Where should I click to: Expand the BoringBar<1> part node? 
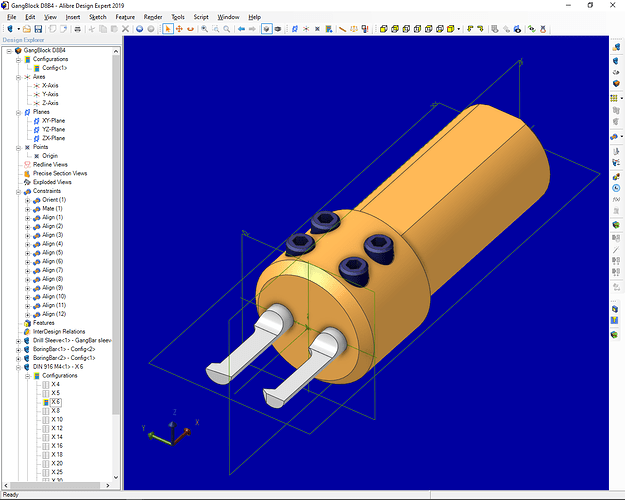(18, 350)
